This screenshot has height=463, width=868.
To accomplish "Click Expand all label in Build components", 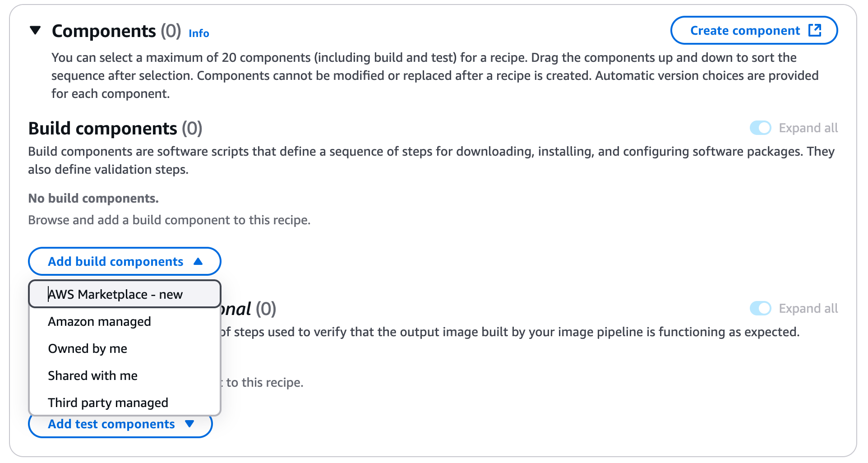I will [x=808, y=128].
